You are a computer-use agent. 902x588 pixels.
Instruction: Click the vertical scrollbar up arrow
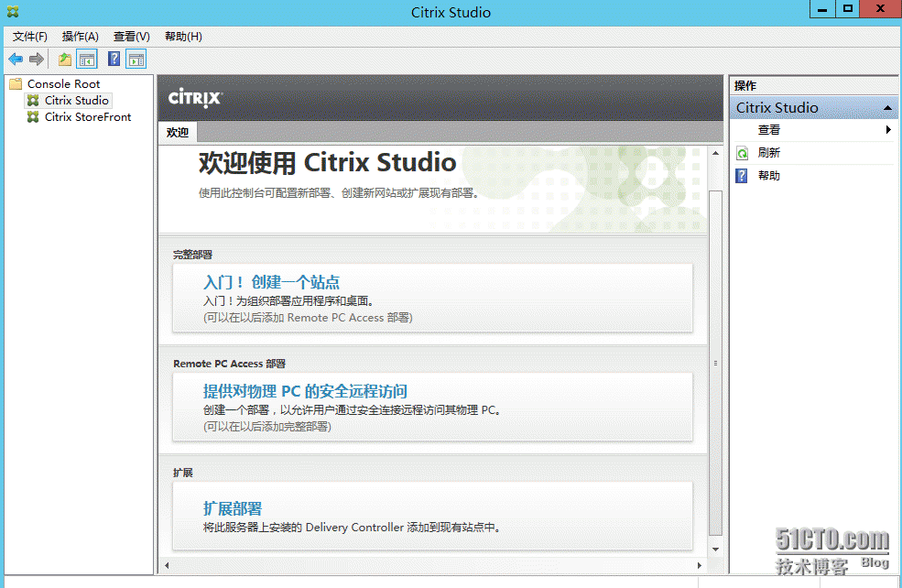click(x=715, y=153)
